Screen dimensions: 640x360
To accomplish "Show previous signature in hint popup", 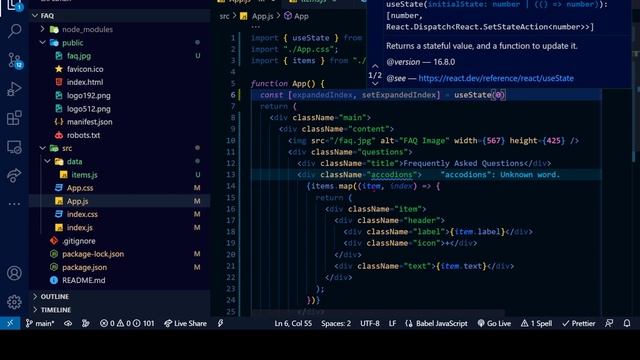I will pos(375,66).
